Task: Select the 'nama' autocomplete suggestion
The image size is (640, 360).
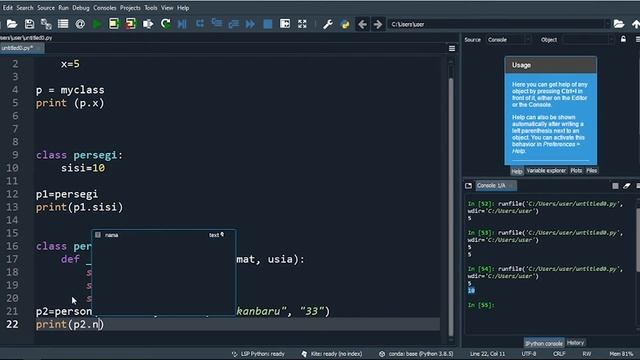Action: coord(163,235)
